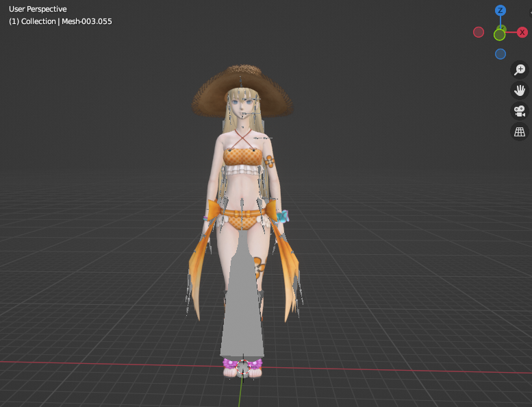Click the 3D cursor at the model's feet
Viewport: 532px width, 407px height.
[x=243, y=368]
